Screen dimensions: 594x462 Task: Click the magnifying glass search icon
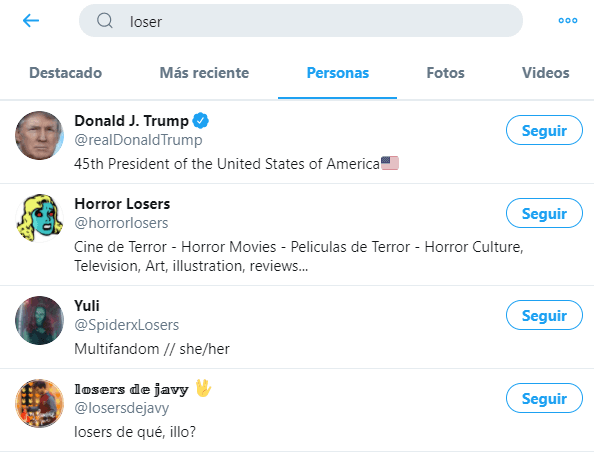point(105,20)
